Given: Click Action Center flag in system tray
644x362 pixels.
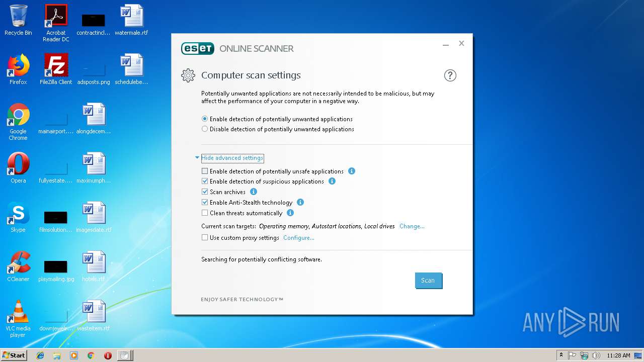Looking at the screenshot, I should coord(572,355).
